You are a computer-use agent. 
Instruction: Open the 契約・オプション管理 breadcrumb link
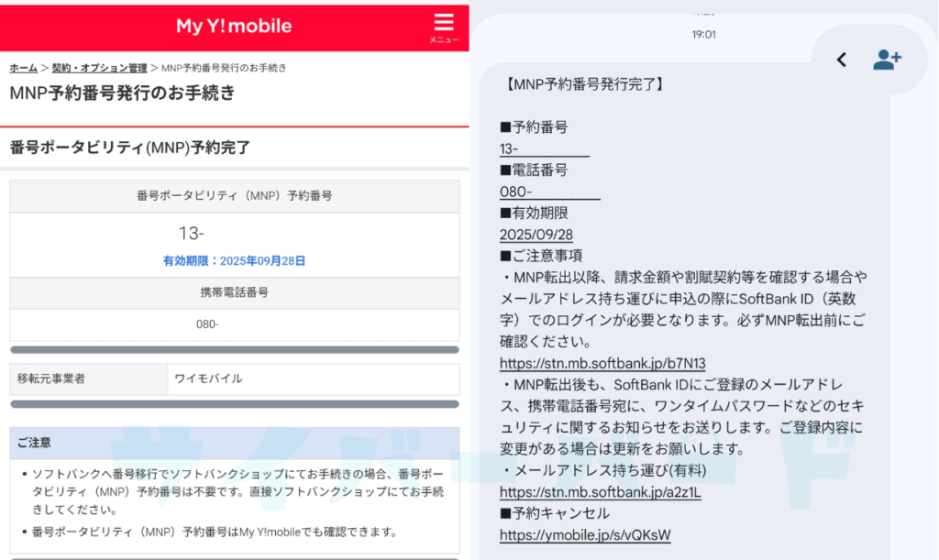[99, 68]
